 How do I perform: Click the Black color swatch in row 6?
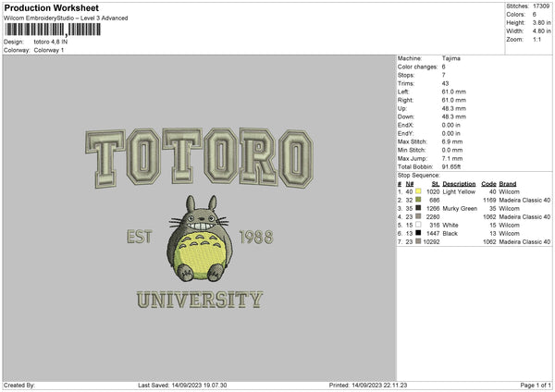point(418,233)
